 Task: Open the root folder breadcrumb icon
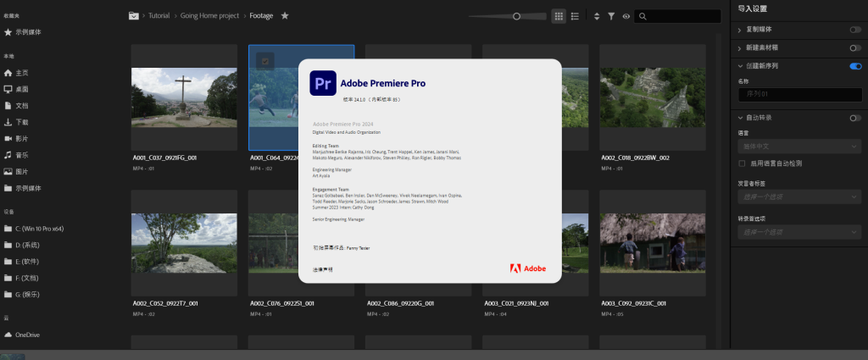133,16
